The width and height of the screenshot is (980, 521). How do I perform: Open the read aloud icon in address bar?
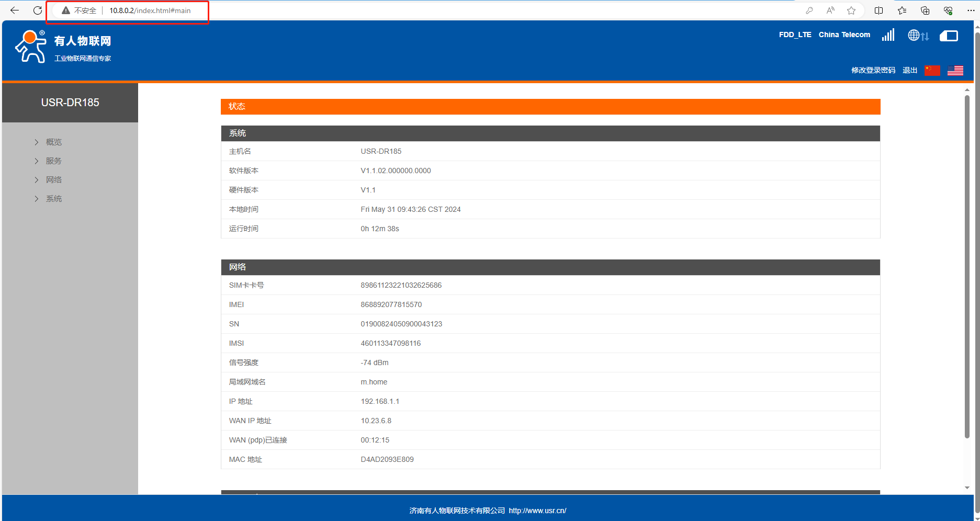830,10
